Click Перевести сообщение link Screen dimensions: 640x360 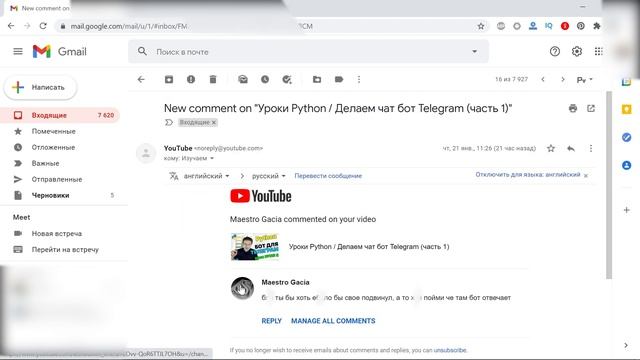[328, 176]
